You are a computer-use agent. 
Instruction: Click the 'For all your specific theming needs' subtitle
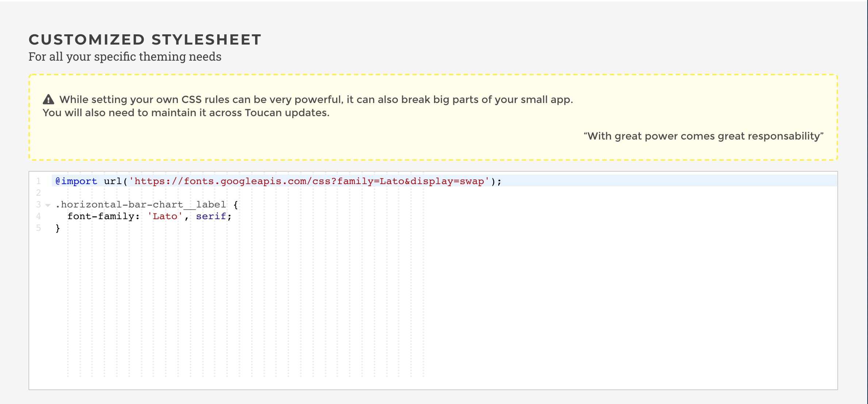pos(125,57)
